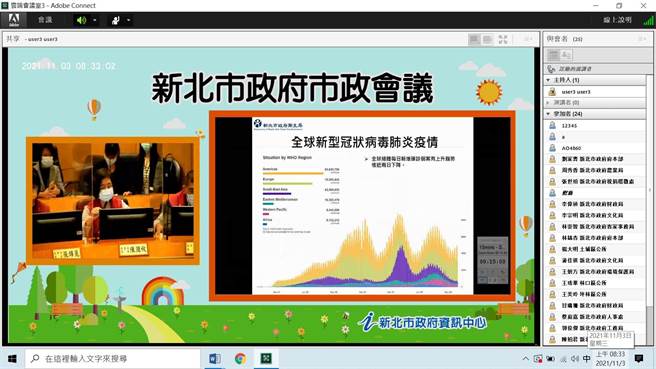Viewport: 656px width, 369px height.
Task: Toggle the green speaker audio button
Action: coord(81,20)
